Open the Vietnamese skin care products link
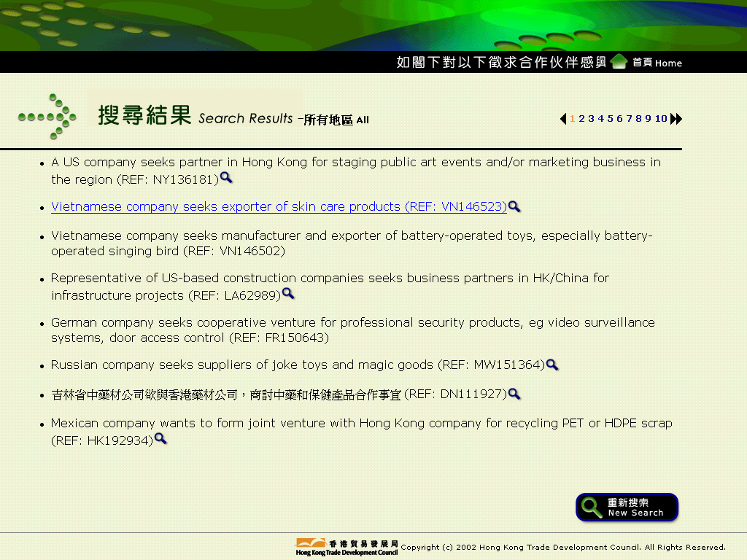 279,207
